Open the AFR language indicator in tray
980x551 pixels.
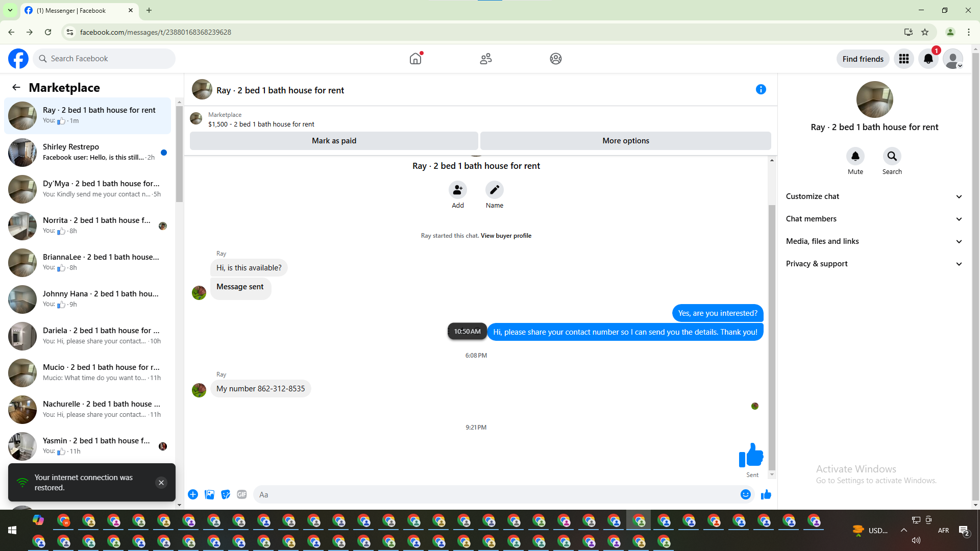tap(943, 531)
